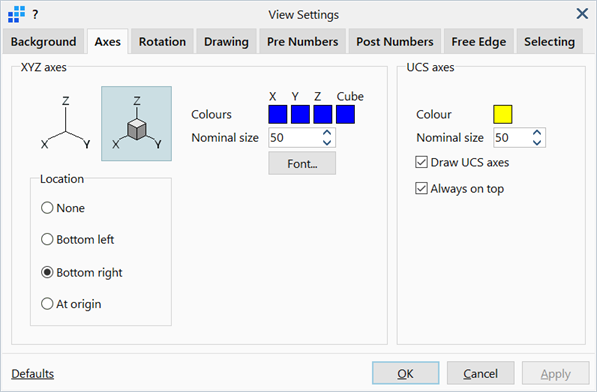This screenshot has width=597, height=392.
Task: Increase UCS nominal size with up arrow
Action: [537, 133]
